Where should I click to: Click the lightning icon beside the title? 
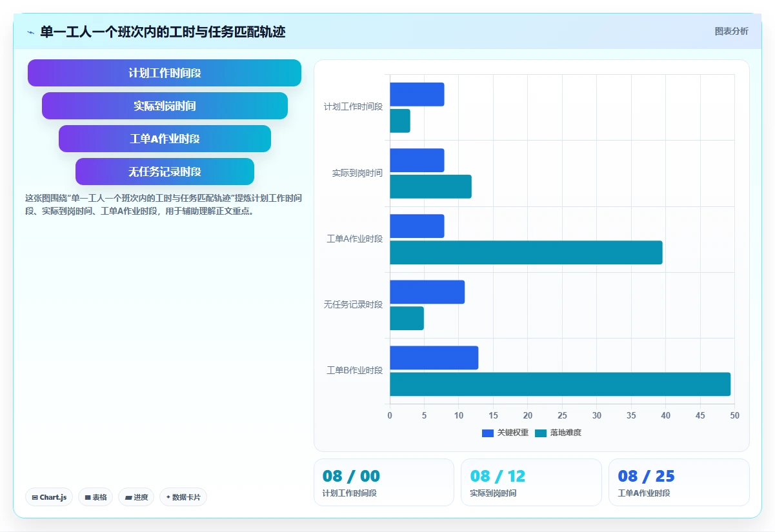(30, 32)
